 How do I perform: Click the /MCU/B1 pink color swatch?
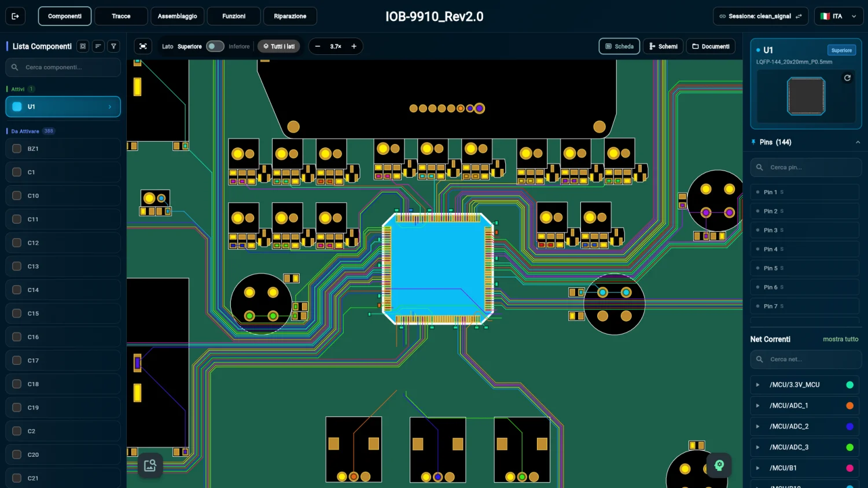[849, 468]
